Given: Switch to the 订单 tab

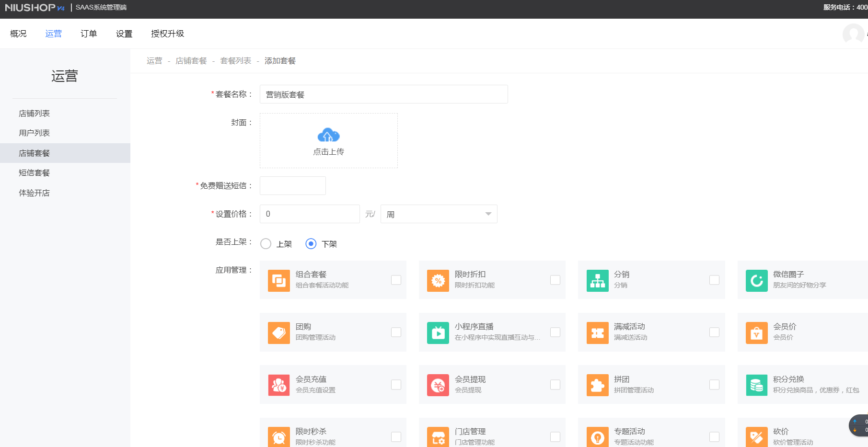Looking at the screenshot, I should click(x=88, y=33).
